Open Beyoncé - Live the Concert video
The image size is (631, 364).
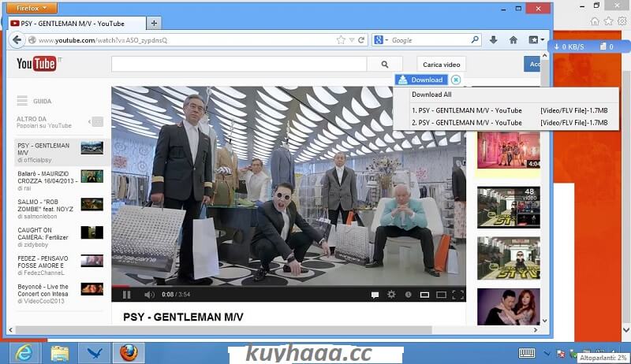(61, 294)
